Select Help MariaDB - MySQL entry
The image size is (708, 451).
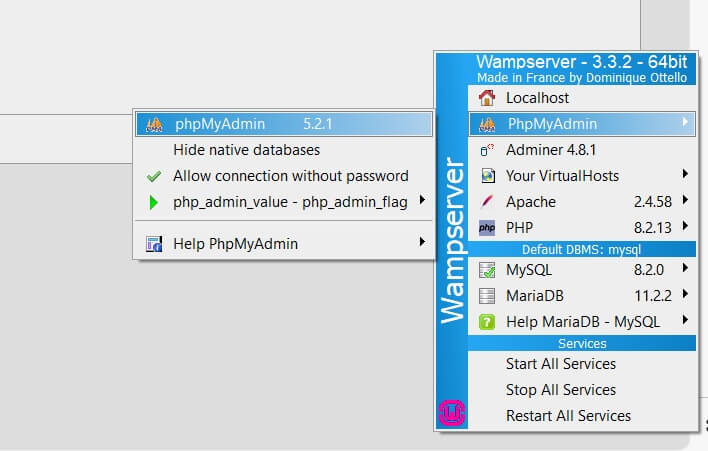tap(582, 322)
